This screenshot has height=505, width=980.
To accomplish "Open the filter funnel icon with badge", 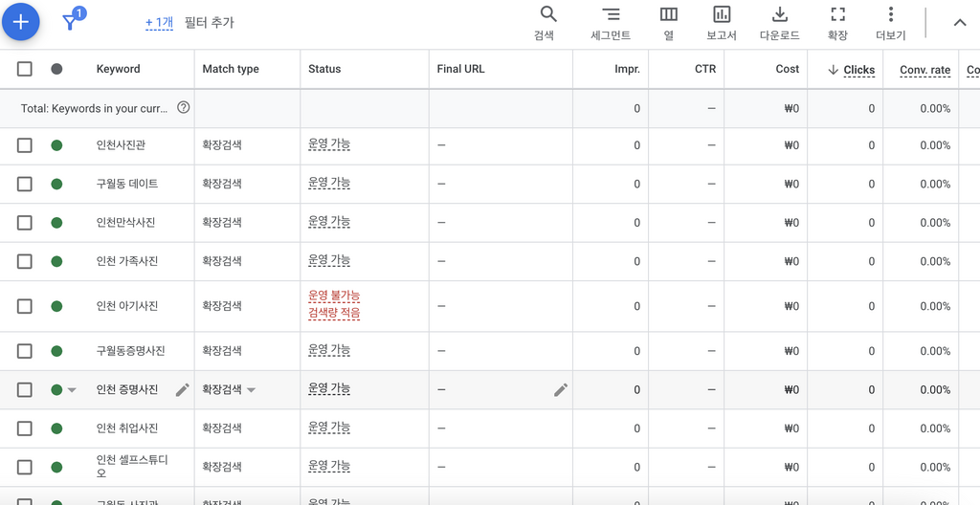I will coord(72,21).
